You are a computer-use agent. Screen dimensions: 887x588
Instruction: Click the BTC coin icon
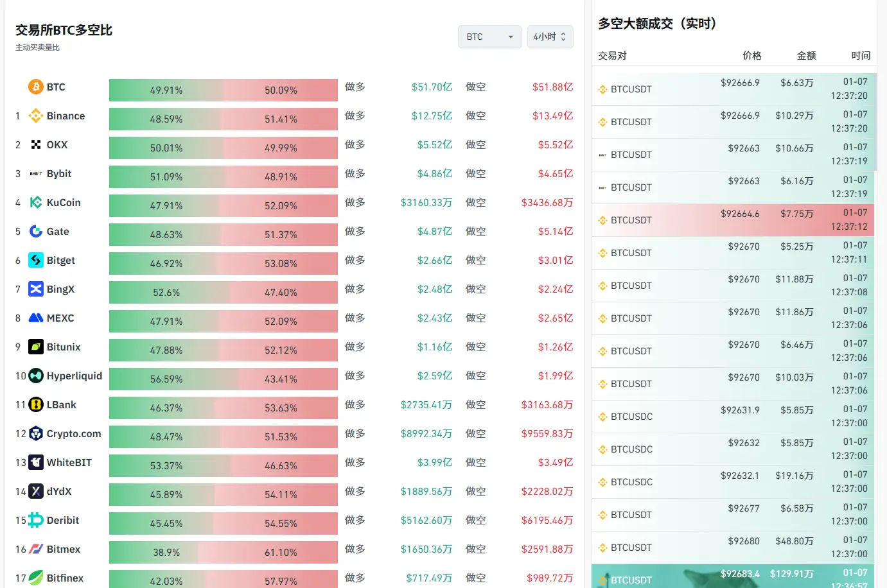(36, 87)
